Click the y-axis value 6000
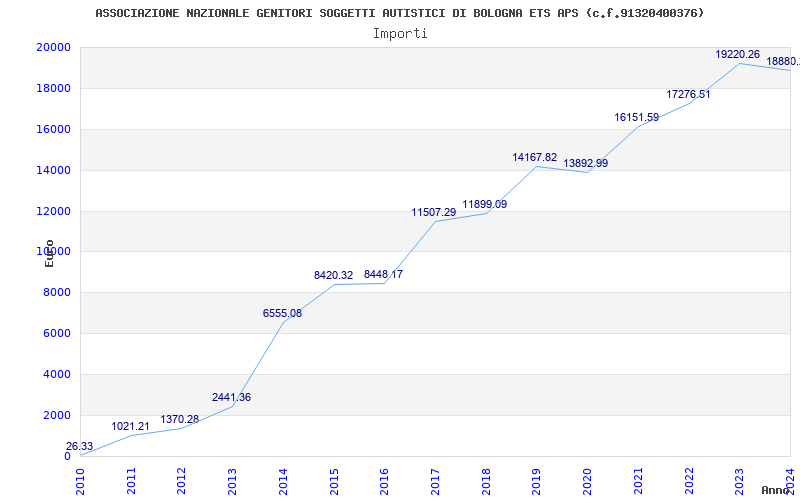The image size is (800, 500). tap(56, 333)
